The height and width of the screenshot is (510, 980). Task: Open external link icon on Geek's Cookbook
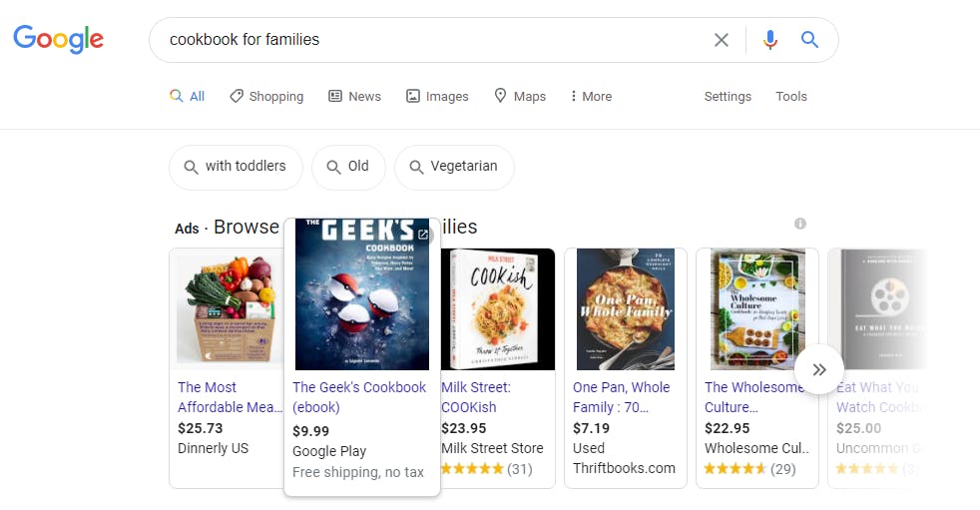(x=423, y=235)
